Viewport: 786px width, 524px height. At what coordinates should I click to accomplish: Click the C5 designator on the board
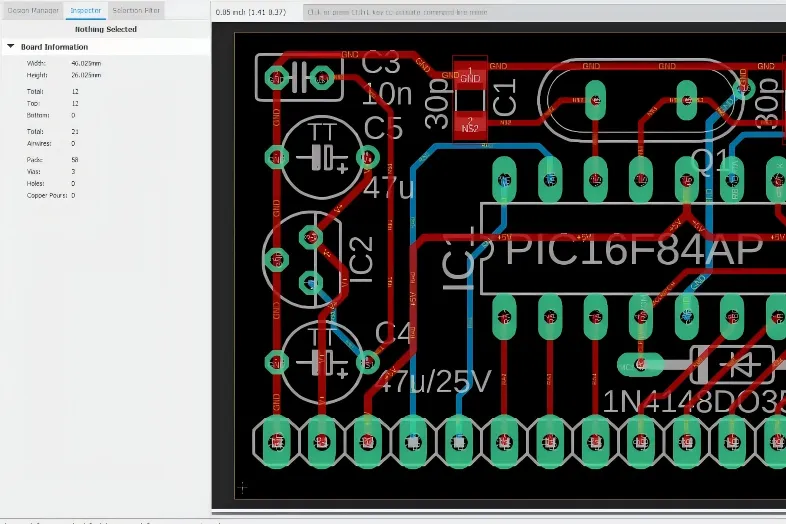pos(383,128)
